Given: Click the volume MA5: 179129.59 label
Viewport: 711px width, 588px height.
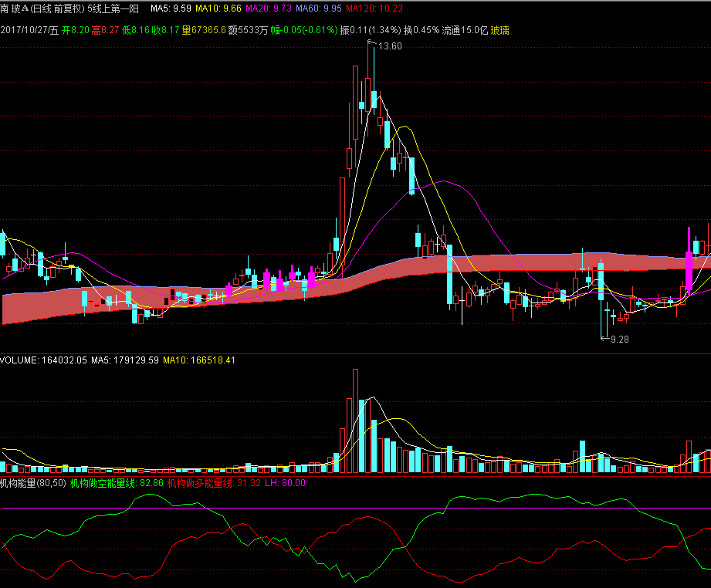Looking at the screenshot, I should [x=125, y=360].
